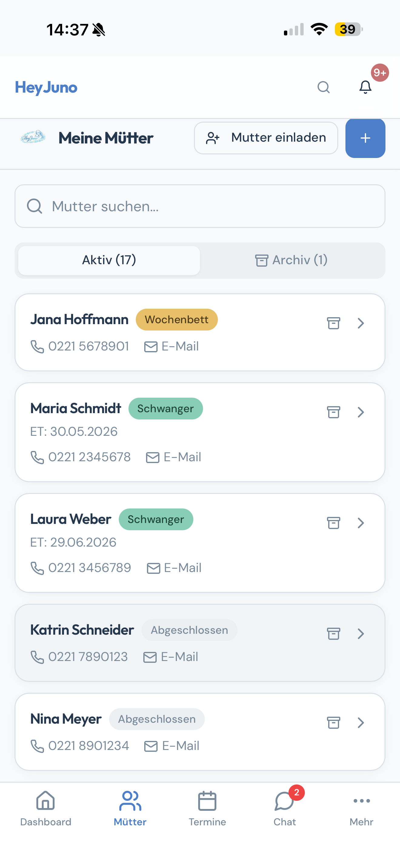Image resolution: width=400 pixels, height=868 pixels.
Task: Open Nina Meyer's details chevron
Action: [361, 722]
